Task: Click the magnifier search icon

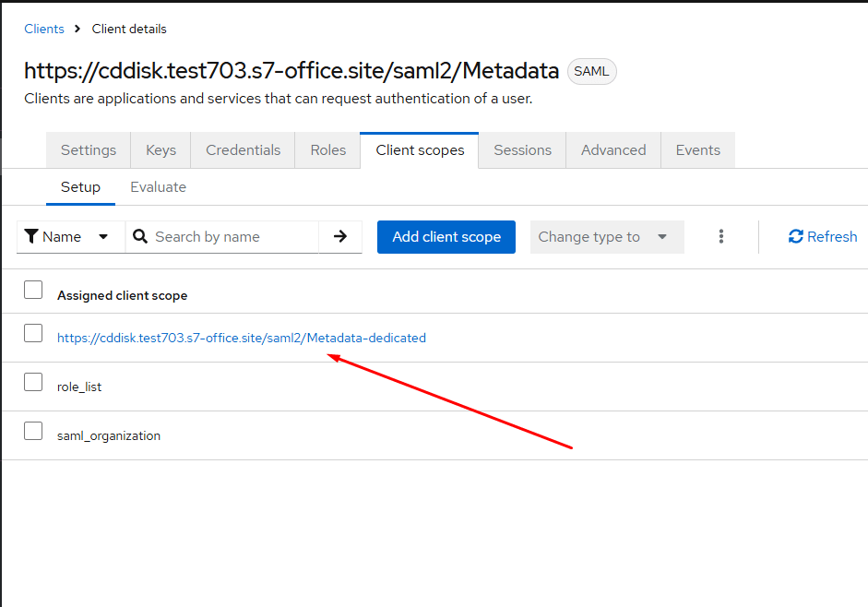Action: (x=140, y=236)
